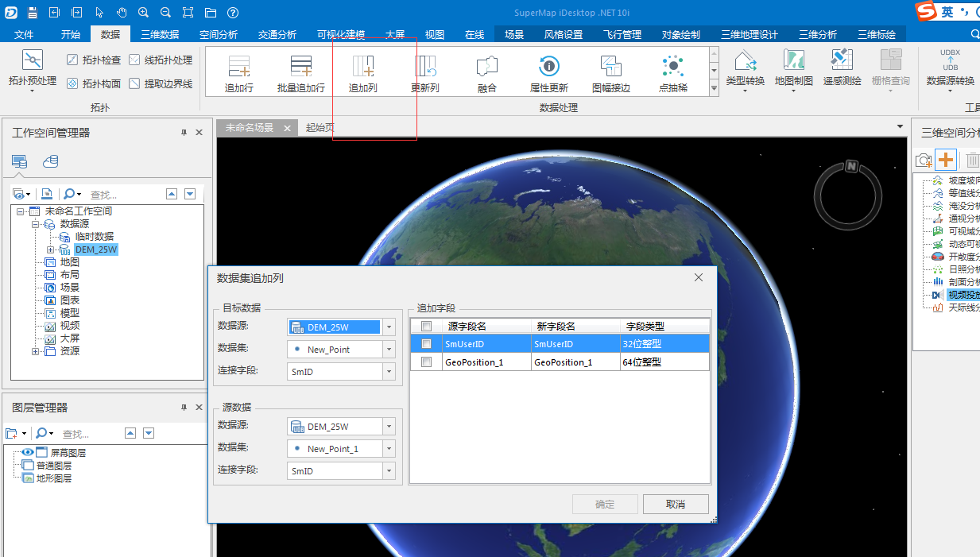Toggle select-all checkbox in field table header

click(427, 326)
